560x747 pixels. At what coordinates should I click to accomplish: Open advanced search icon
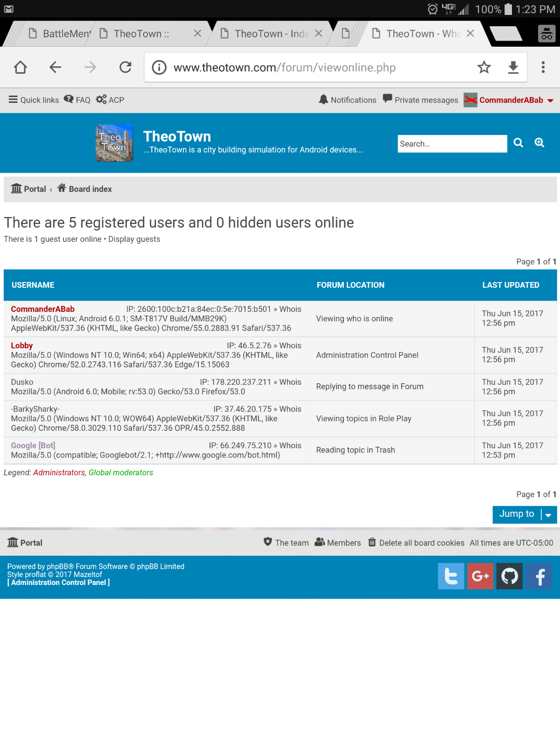(x=539, y=143)
